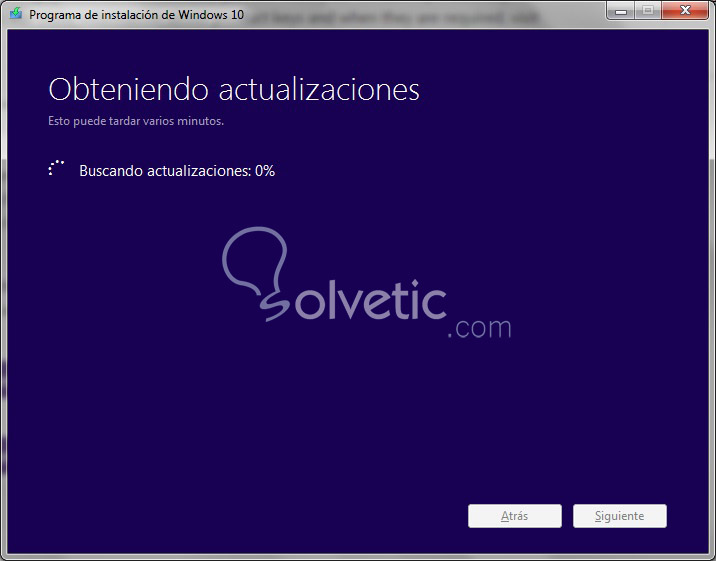Click the Windows 10 setup title bar icon
This screenshot has width=716, height=561.
tap(16, 13)
